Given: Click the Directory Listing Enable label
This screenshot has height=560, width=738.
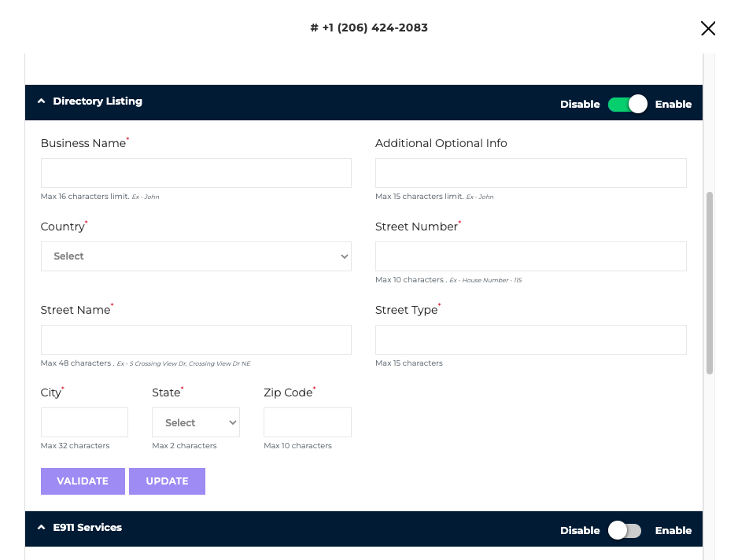Looking at the screenshot, I should (673, 105).
